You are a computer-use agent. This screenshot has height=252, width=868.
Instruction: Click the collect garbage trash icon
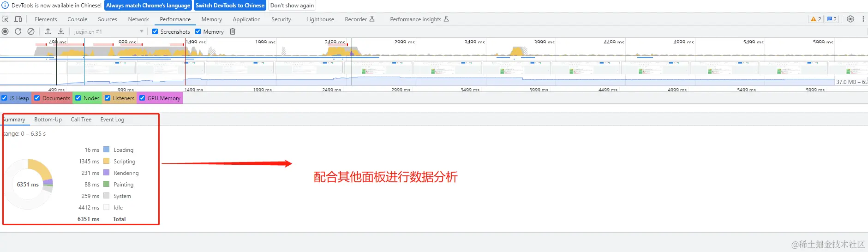click(233, 31)
